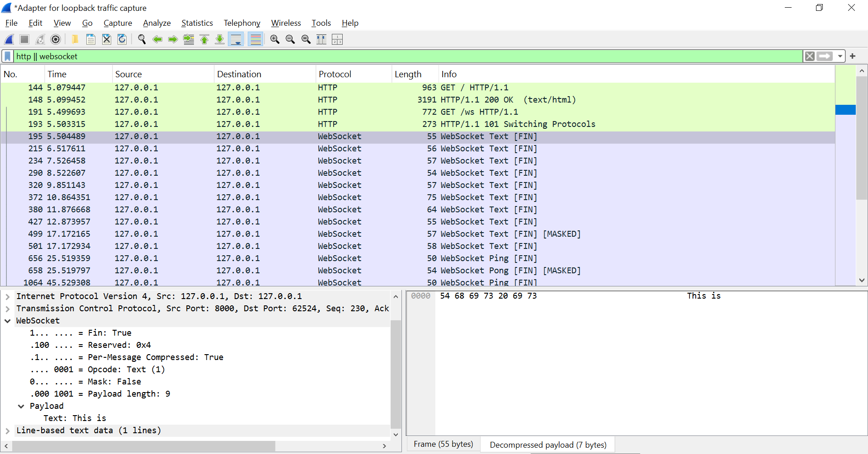
Task: Toggle auto-scroll during live capture
Action: tap(236, 39)
